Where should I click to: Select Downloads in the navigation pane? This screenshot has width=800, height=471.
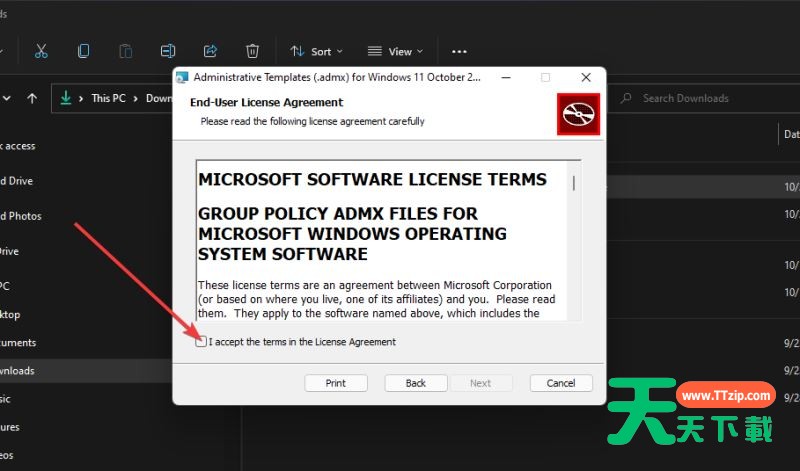click(17, 370)
